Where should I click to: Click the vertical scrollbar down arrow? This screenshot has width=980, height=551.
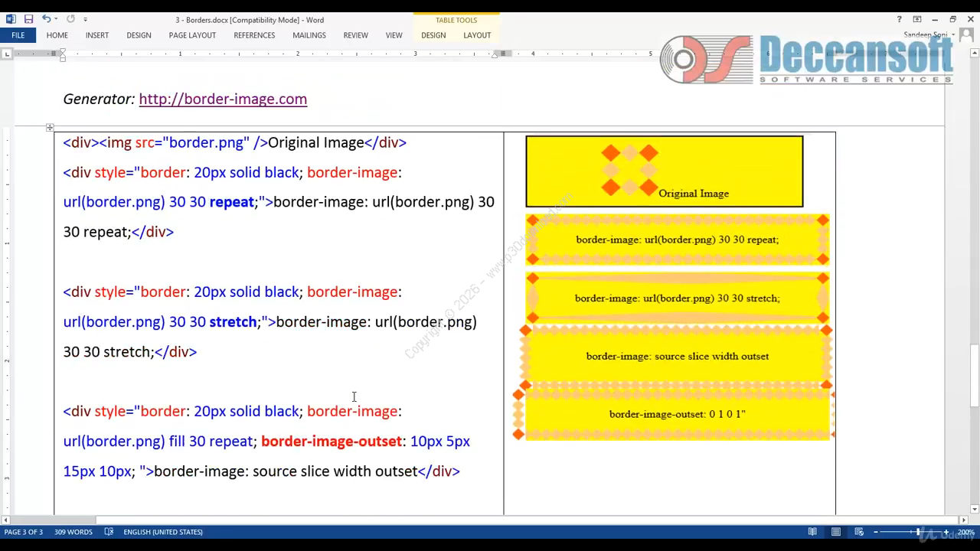coord(975,509)
